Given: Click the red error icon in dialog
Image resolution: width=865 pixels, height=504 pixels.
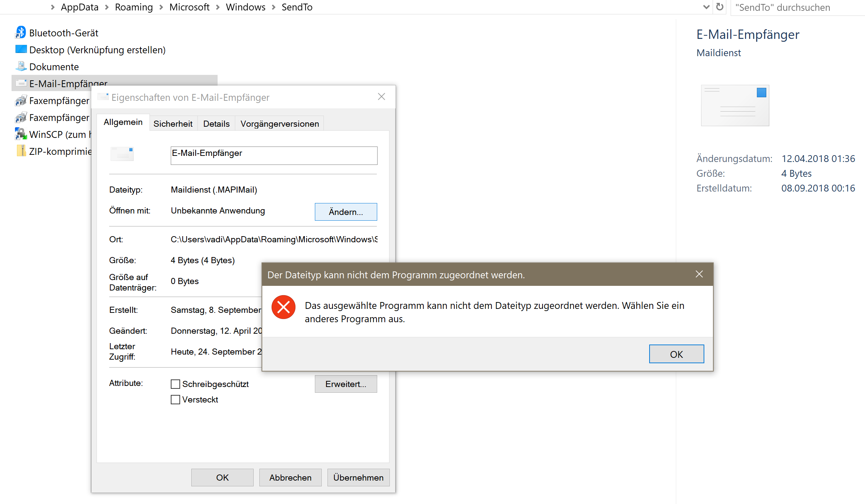Looking at the screenshot, I should click(x=284, y=307).
